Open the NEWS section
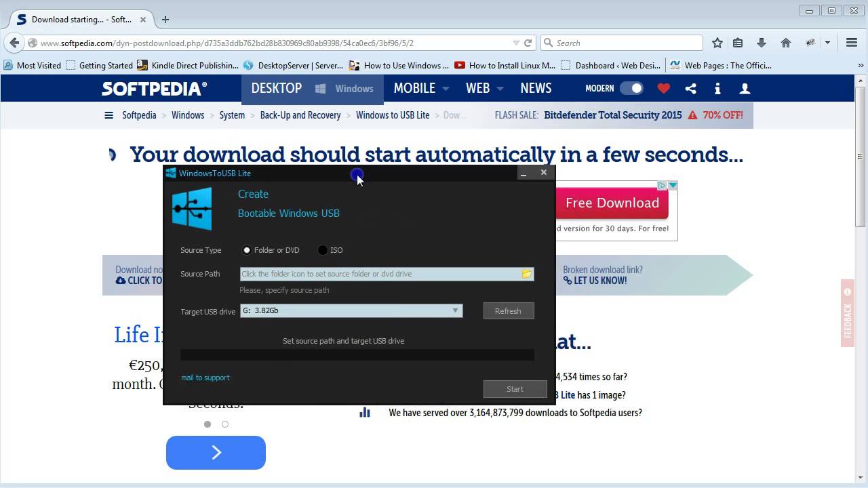 click(536, 89)
